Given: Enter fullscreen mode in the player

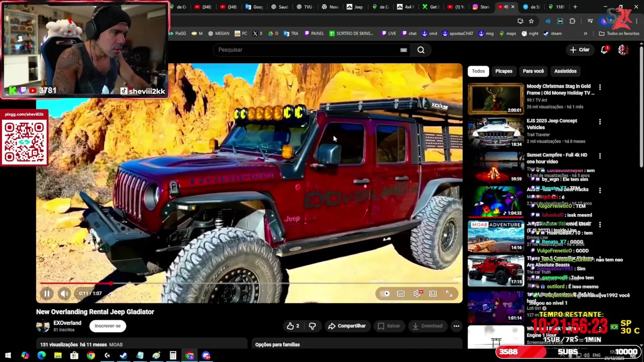Looking at the screenshot, I should [449, 294].
